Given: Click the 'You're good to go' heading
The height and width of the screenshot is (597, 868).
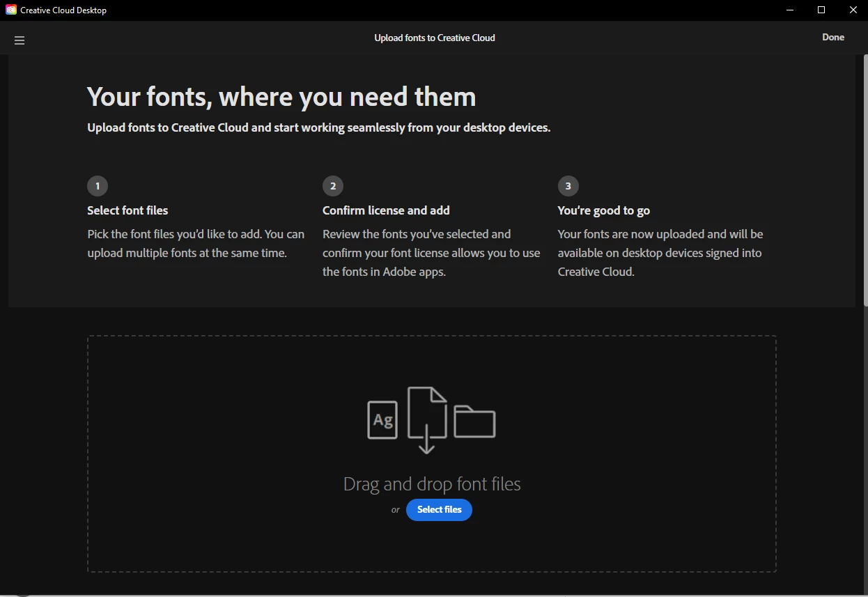Looking at the screenshot, I should tap(604, 210).
